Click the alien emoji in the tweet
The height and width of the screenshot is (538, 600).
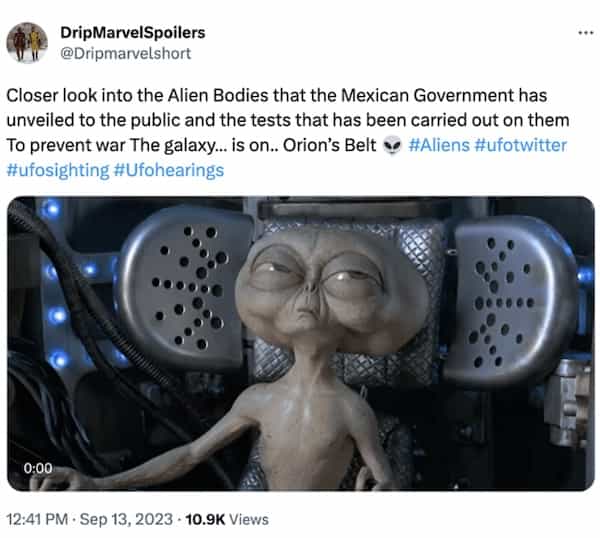(x=391, y=145)
